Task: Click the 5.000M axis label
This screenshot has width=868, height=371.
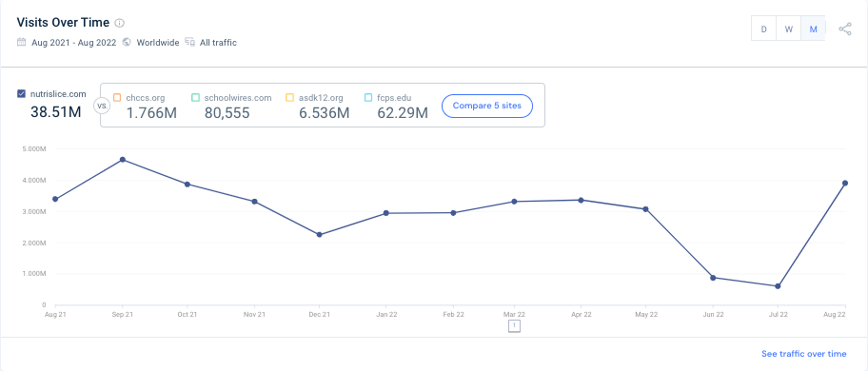Action: point(35,149)
